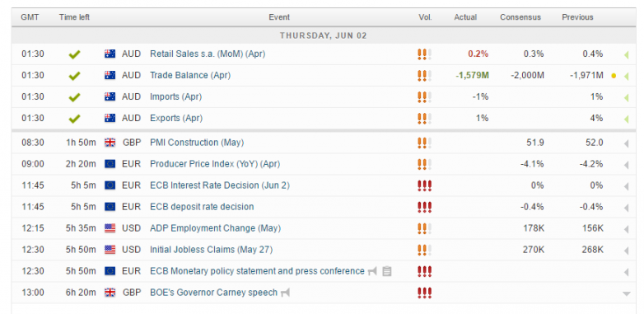Click the Vol. column header
The height and width of the screenshot is (314, 644).
(425, 17)
